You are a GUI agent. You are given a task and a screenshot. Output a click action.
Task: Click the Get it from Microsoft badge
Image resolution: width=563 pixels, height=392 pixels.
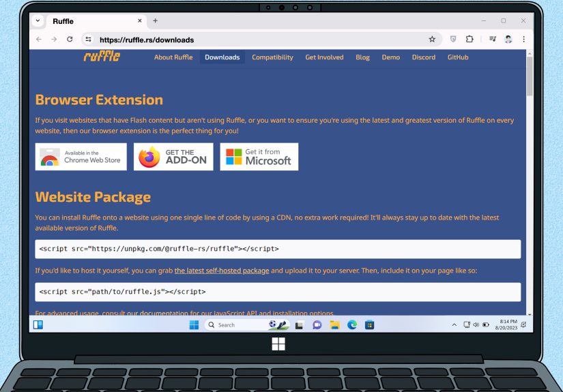(x=259, y=157)
